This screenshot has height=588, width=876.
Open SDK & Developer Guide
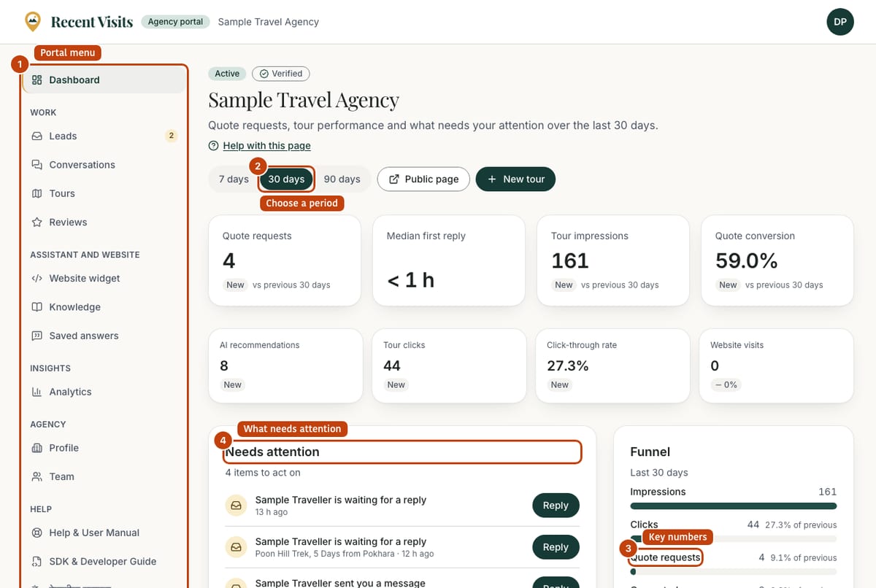[x=104, y=562]
